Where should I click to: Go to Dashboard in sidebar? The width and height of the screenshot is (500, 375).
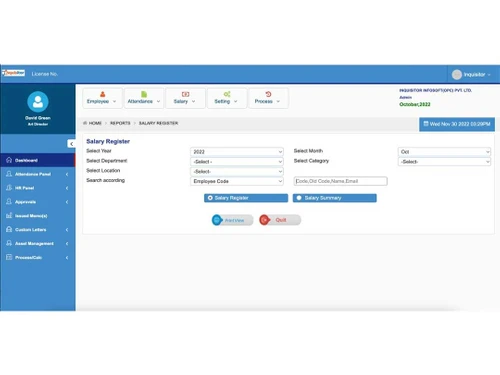tap(38, 160)
